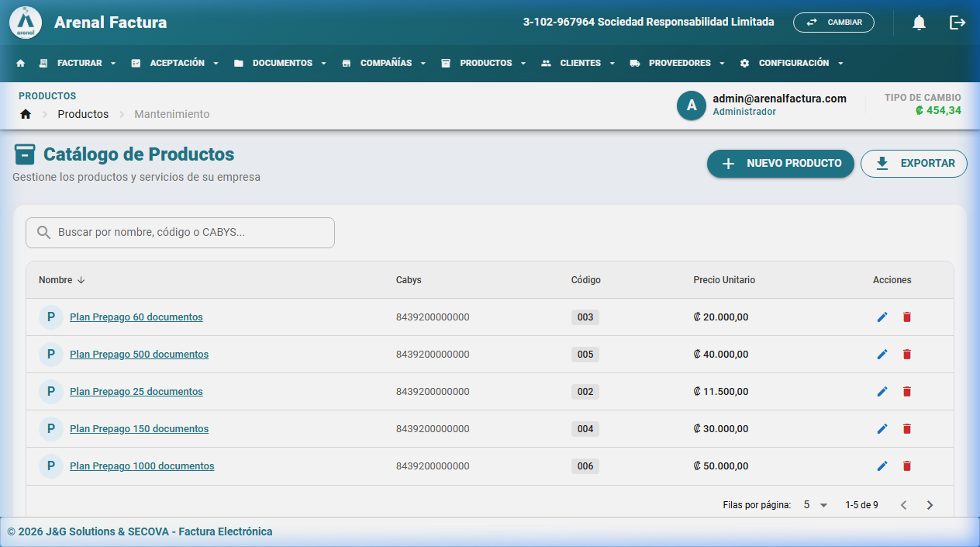This screenshot has width=980, height=547.
Task: Click Exportar button
Action: [x=914, y=164]
